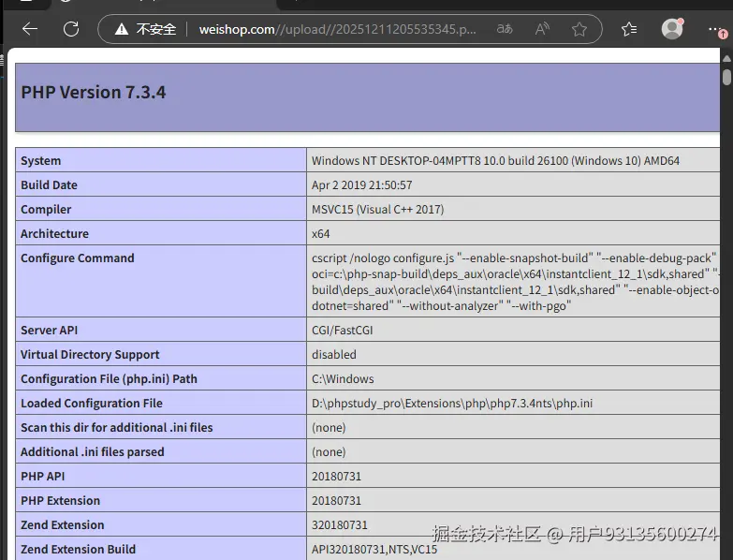
Task: Click the Zend Extension Build label
Action: 78,549
